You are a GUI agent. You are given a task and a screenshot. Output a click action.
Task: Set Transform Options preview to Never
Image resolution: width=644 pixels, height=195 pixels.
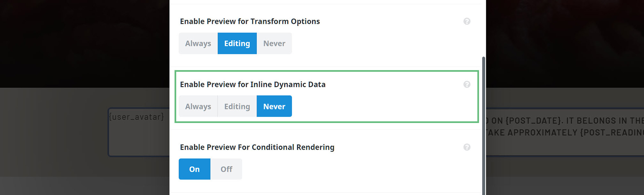pos(274,43)
